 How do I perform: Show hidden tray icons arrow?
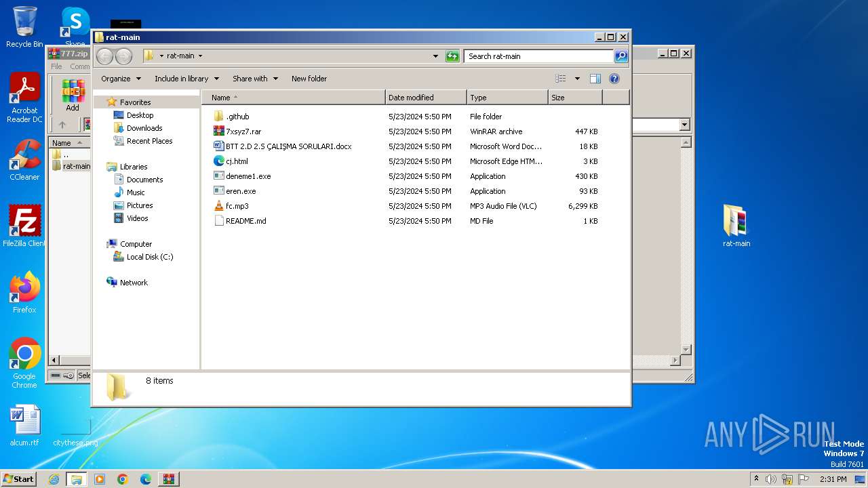756,479
